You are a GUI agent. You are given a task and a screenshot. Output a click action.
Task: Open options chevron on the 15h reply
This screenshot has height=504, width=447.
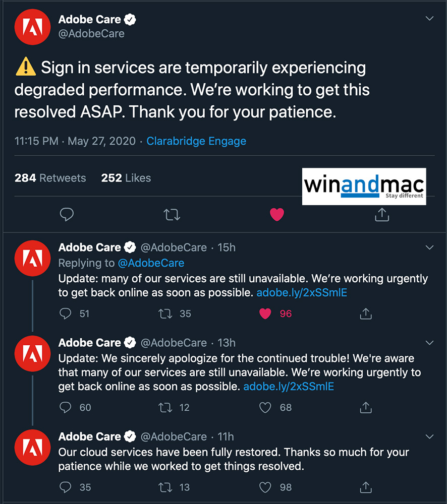click(430, 247)
